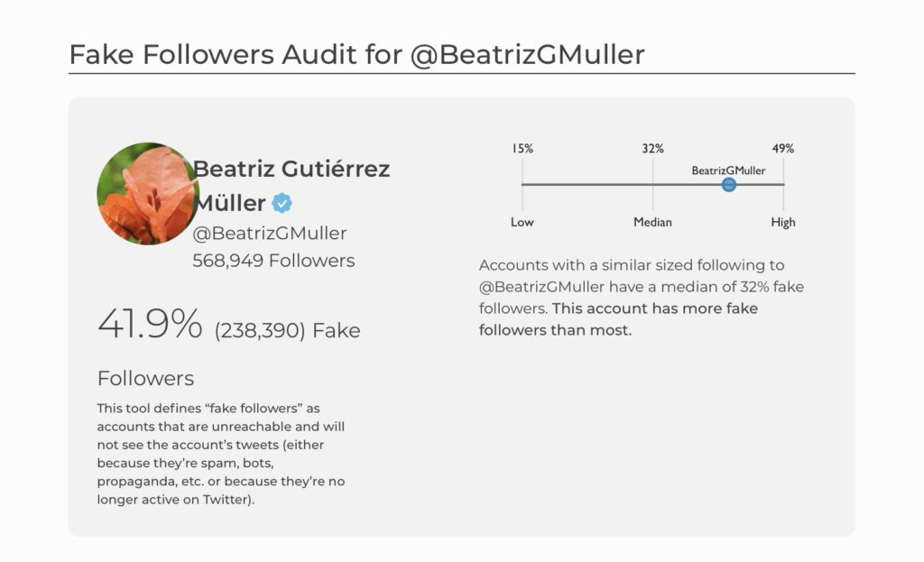Click the Low label on the scale
The height and width of the screenshot is (562, 924).
522,222
